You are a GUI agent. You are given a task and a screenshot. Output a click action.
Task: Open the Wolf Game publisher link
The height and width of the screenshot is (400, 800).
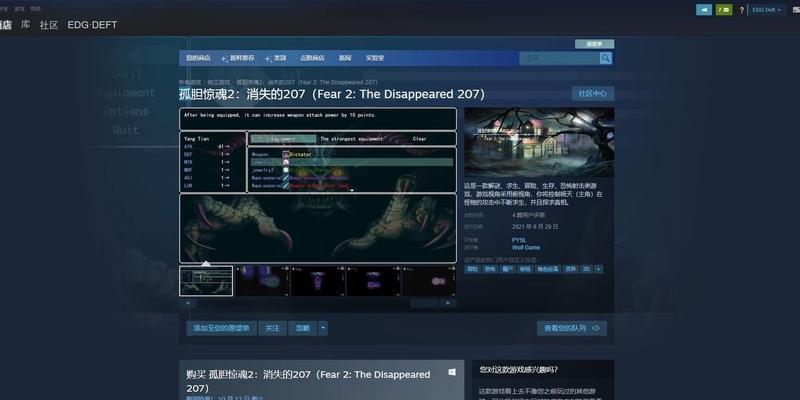(526, 247)
